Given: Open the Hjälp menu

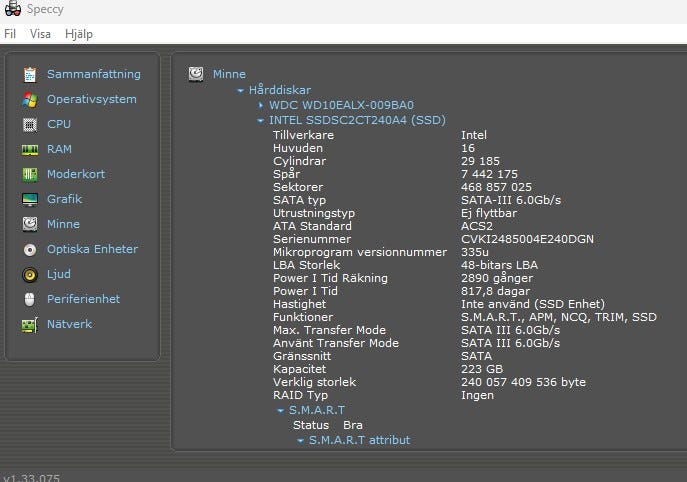Looking at the screenshot, I should [78, 33].
